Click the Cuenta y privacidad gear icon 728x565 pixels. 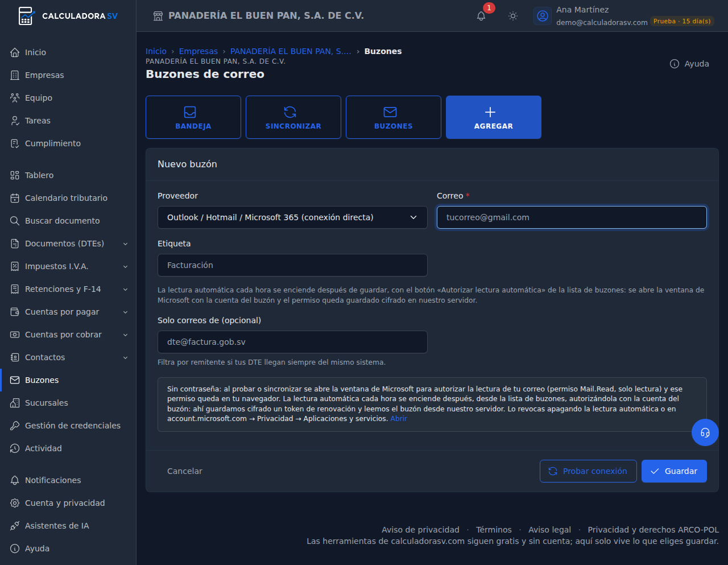point(15,503)
